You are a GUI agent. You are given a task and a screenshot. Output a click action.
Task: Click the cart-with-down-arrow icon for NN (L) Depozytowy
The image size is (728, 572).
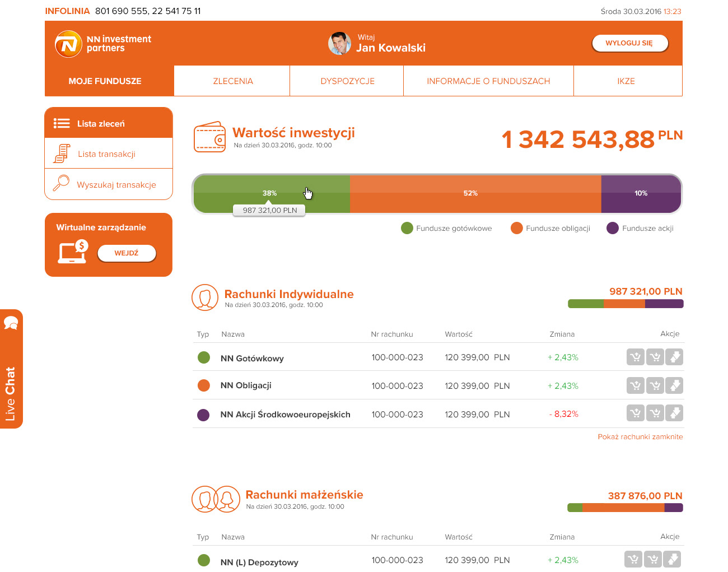(653, 559)
